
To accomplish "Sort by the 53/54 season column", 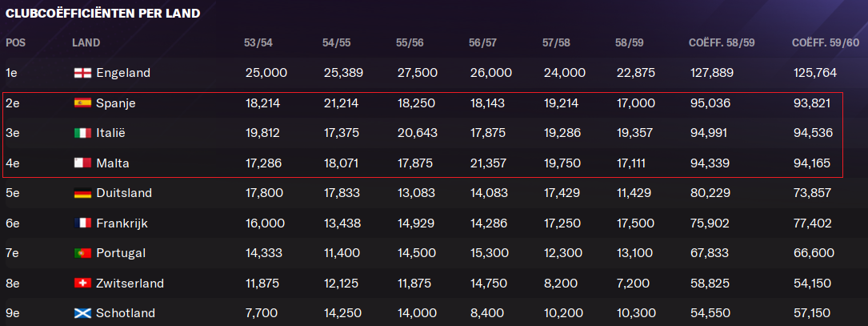I will [x=258, y=43].
